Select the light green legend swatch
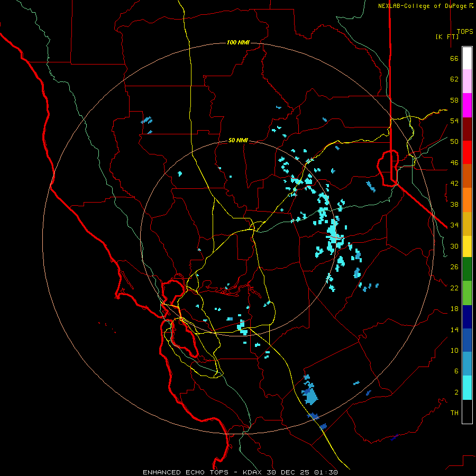476x476 pixels. [467, 292]
